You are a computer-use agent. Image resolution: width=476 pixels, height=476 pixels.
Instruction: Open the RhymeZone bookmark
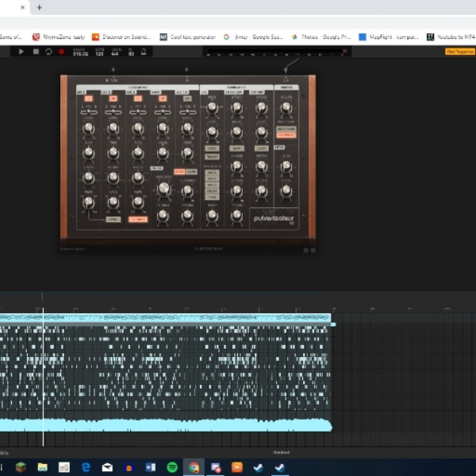point(59,36)
